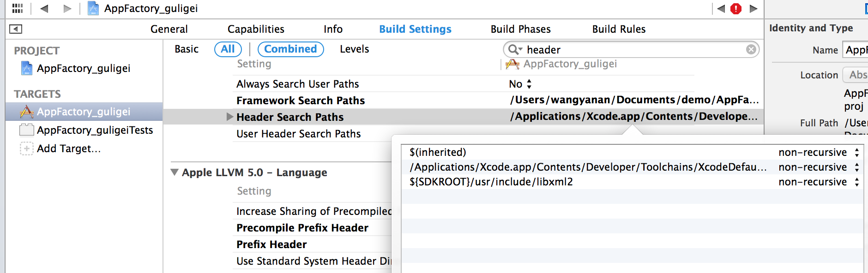Collapse the Apple LLVM 5.0 Language section
The image size is (868, 273).
pos(175,172)
